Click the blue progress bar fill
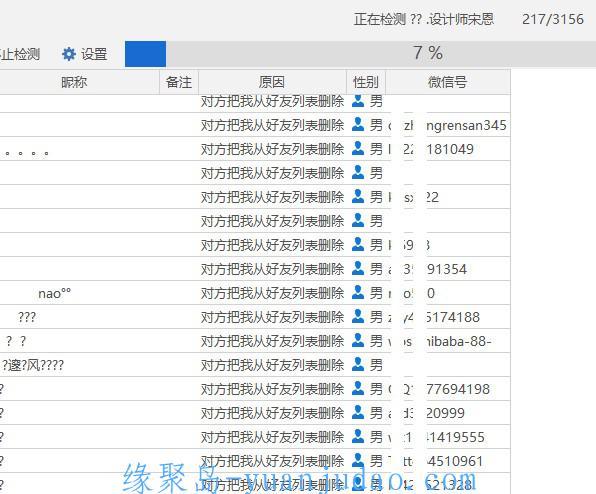Screen dimensions: 596x494 [145, 54]
